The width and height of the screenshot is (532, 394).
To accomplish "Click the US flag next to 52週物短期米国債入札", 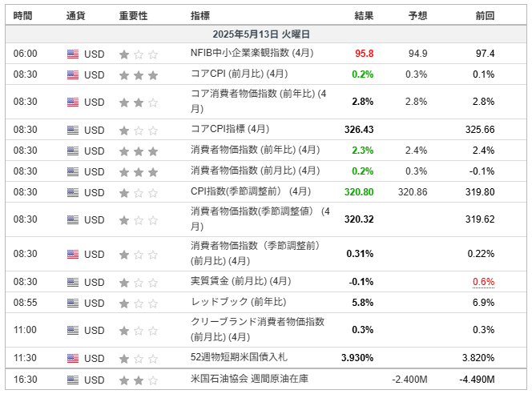I will pos(73,358).
